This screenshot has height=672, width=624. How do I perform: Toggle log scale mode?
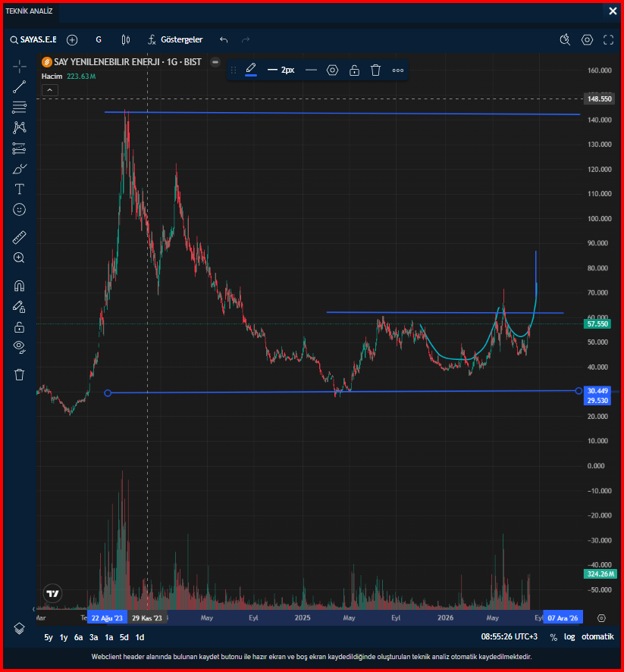[x=569, y=637]
